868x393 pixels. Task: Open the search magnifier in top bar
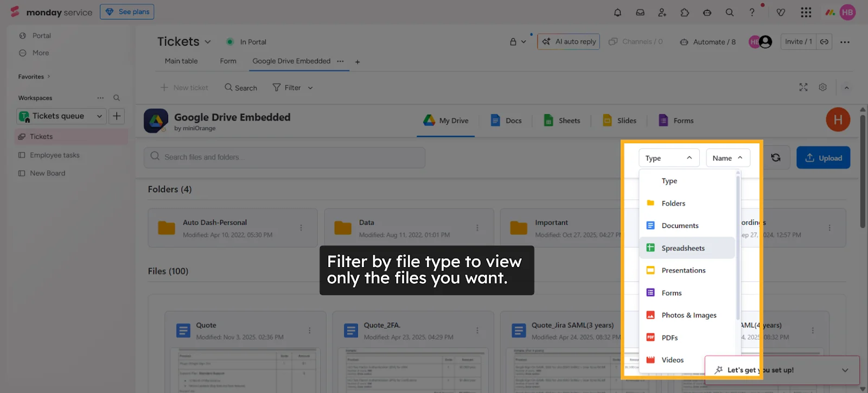tap(730, 12)
